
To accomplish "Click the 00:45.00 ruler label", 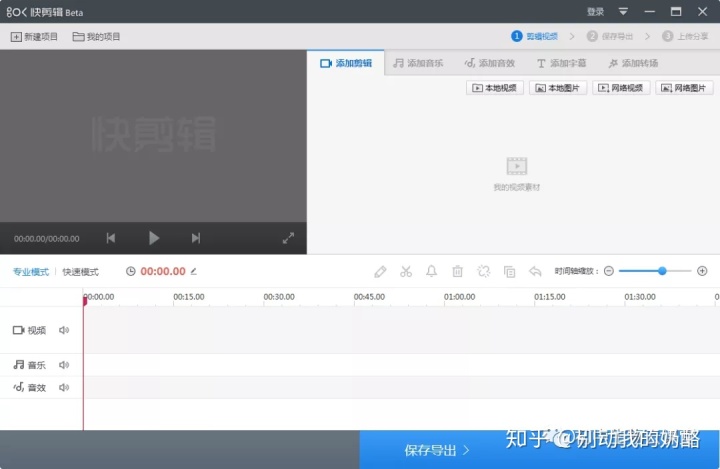I will pos(369,297).
